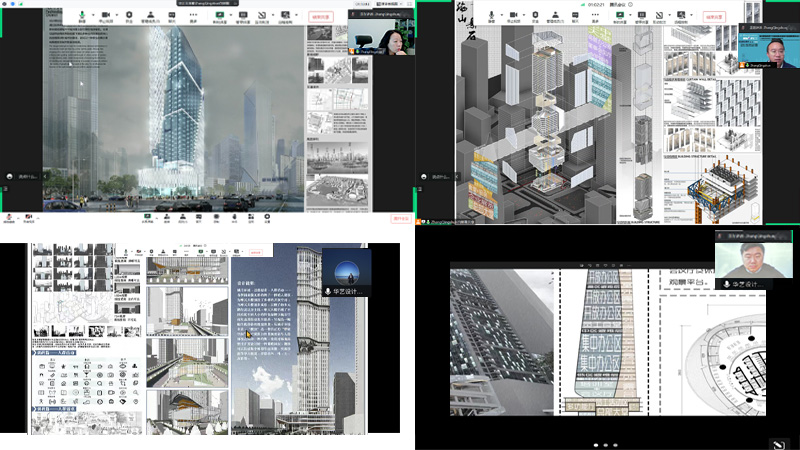Click red end sharing button in bottom-left mini toolbar
This screenshot has height=450, width=800.
point(256,252)
